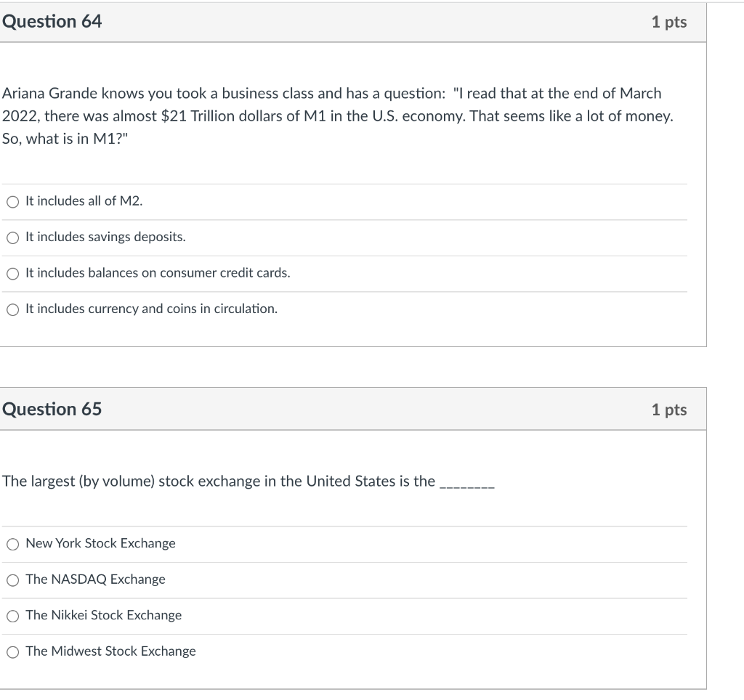The height and width of the screenshot is (700, 744).
Task: Click the 'currency and coins in circulation' answer text
Action: 151,309
